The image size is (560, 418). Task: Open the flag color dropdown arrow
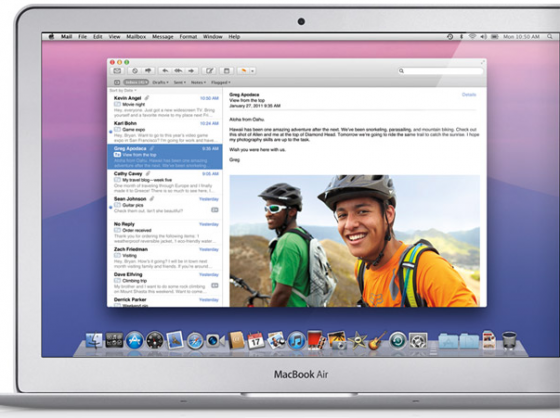pos(252,71)
